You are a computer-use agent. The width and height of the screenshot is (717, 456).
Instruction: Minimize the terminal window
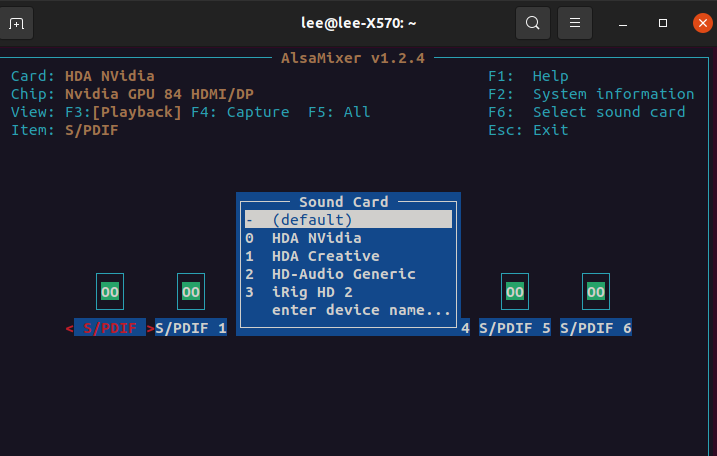point(623,23)
